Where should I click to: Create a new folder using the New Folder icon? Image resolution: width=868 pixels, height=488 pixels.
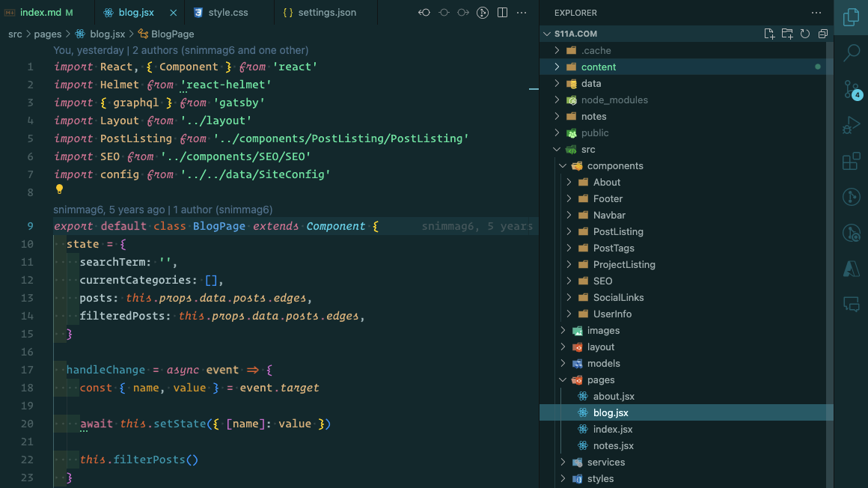[x=788, y=33]
